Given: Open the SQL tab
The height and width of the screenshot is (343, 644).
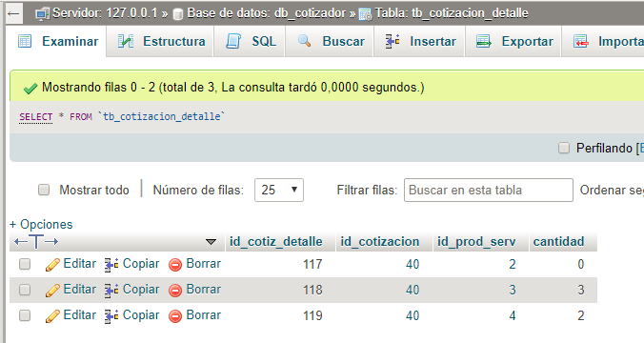Looking at the screenshot, I should point(251,41).
